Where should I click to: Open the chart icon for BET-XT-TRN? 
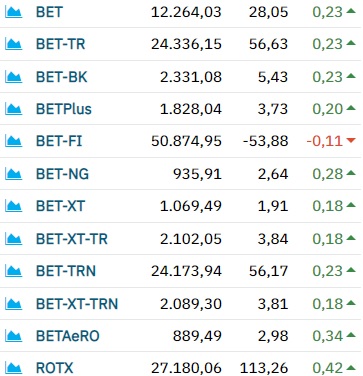[x=14, y=304]
